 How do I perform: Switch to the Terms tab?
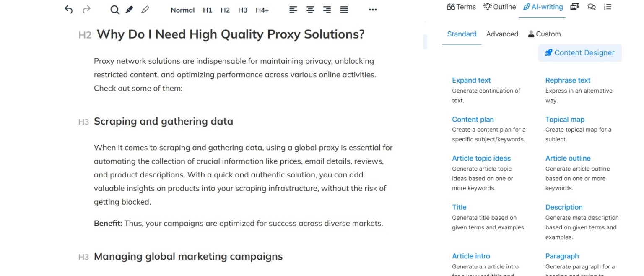(x=461, y=7)
